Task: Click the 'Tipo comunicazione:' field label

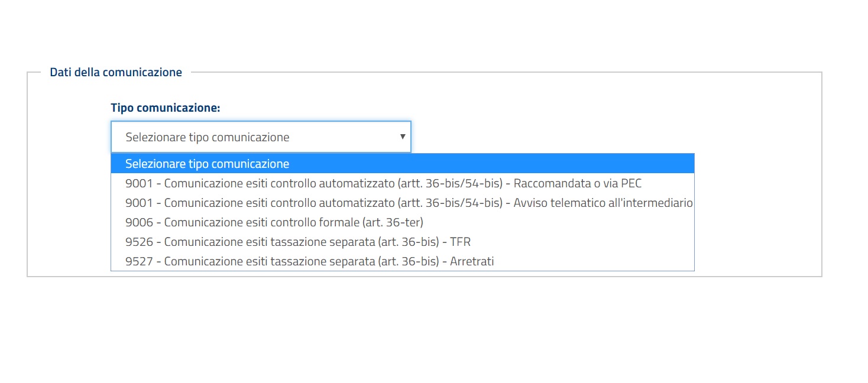Action: (166, 108)
